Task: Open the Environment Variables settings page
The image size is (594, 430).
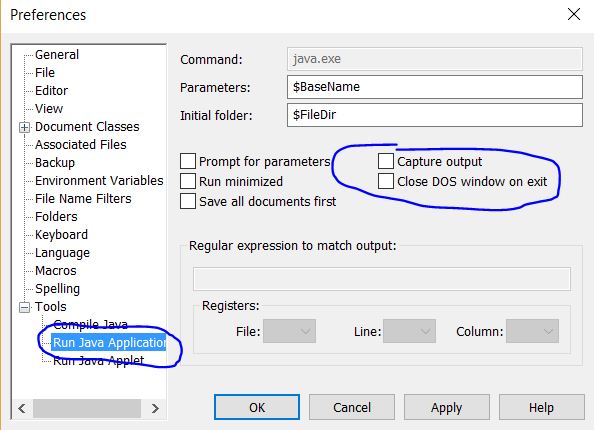Action: [x=99, y=181]
